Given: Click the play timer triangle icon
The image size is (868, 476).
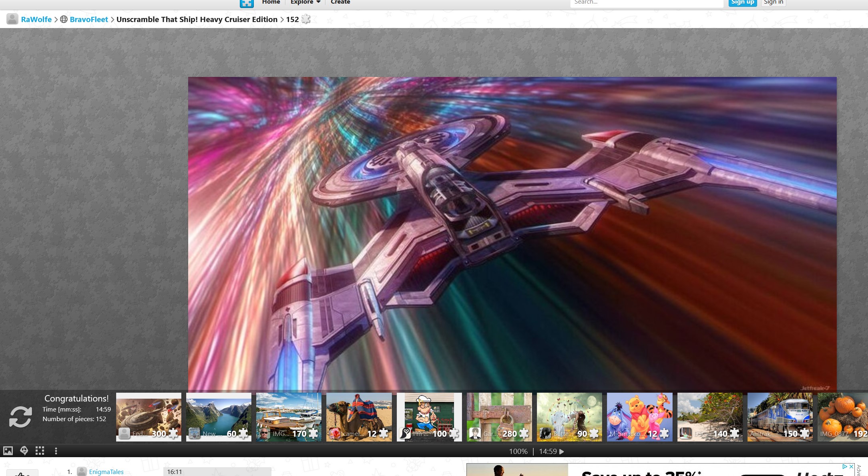Looking at the screenshot, I should pyautogui.click(x=562, y=452).
